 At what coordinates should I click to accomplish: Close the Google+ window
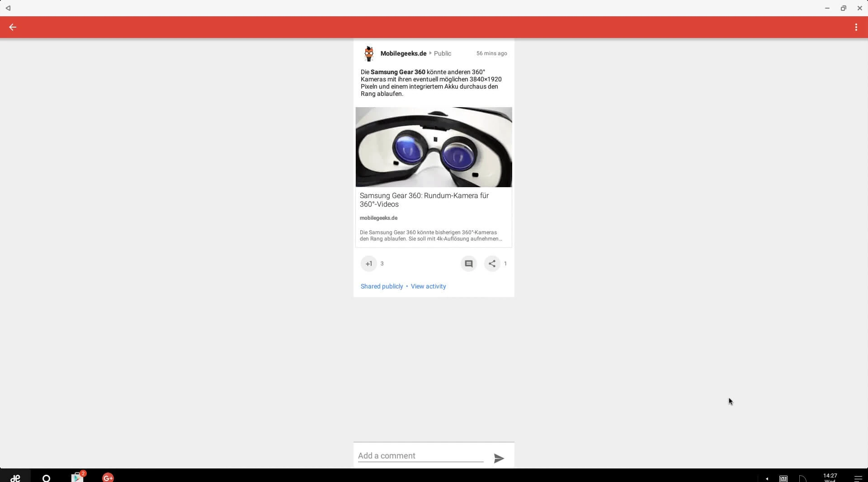tap(859, 8)
